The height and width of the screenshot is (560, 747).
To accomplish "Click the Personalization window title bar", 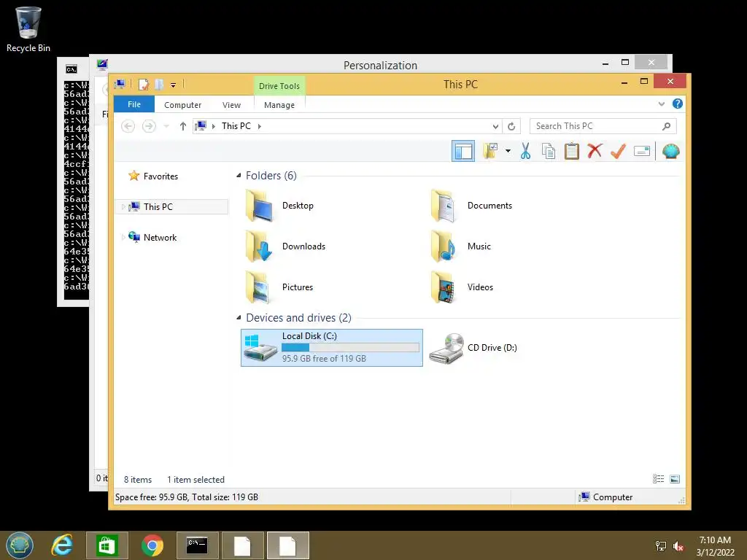I will pos(379,65).
